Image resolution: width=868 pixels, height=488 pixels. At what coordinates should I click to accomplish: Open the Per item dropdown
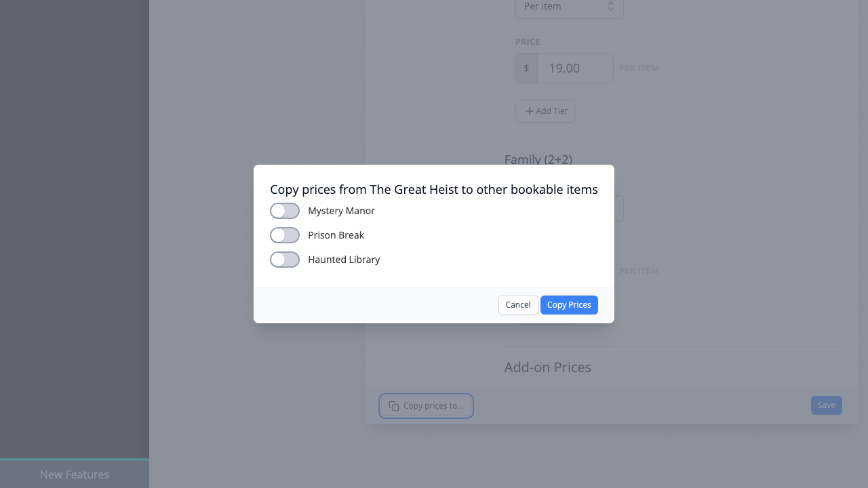click(x=569, y=6)
